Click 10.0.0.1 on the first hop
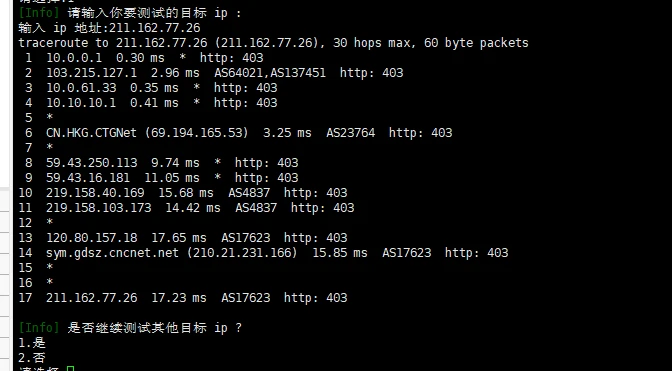 coord(74,58)
